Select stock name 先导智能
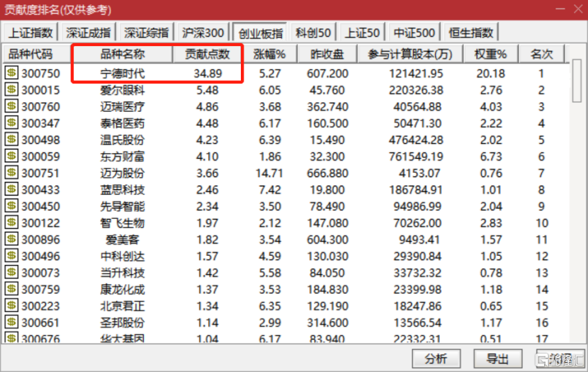The height and width of the screenshot is (372, 588). (x=123, y=206)
